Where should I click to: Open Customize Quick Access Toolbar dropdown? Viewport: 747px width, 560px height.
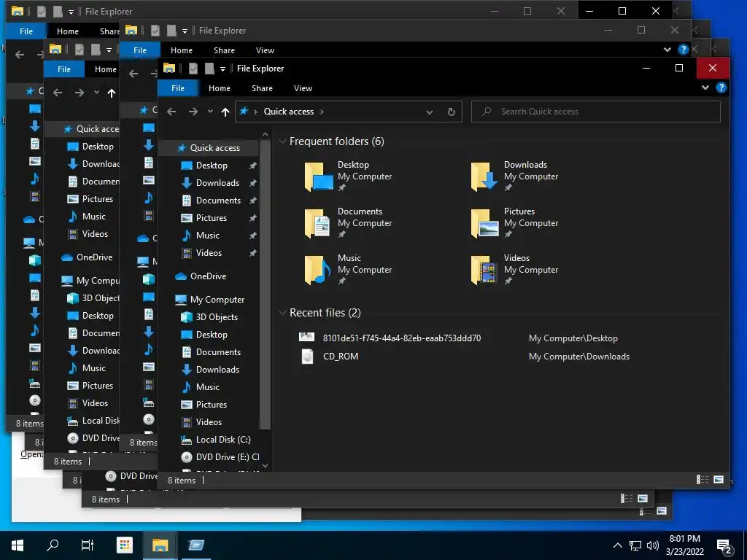point(222,69)
